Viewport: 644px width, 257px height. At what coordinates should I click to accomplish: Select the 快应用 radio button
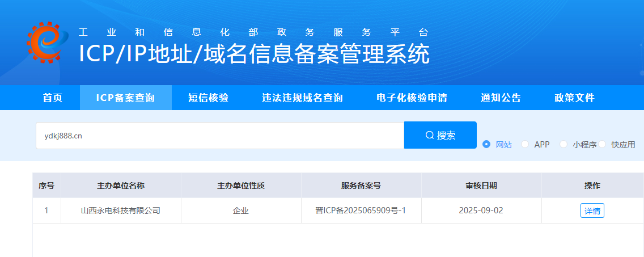[602, 144]
